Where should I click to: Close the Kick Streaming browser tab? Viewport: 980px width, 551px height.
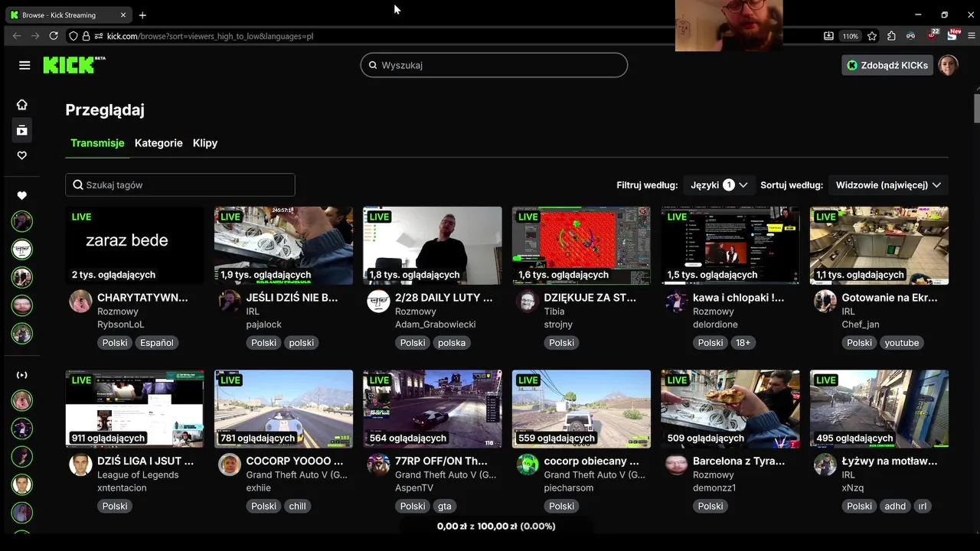pyautogui.click(x=123, y=15)
